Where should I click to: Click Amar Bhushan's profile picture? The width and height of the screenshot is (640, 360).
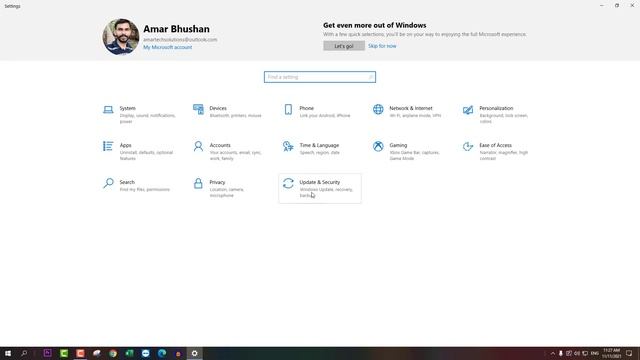point(121,37)
